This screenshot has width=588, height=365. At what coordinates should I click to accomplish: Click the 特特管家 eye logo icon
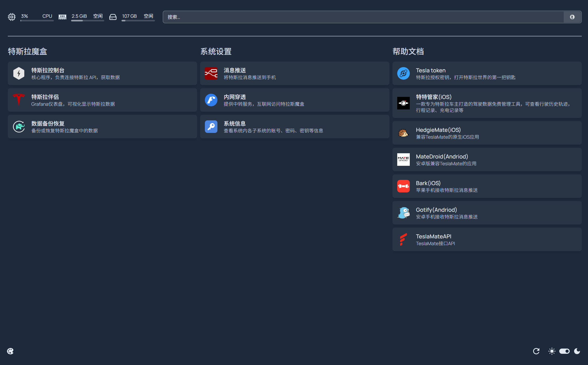click(403, 103)
